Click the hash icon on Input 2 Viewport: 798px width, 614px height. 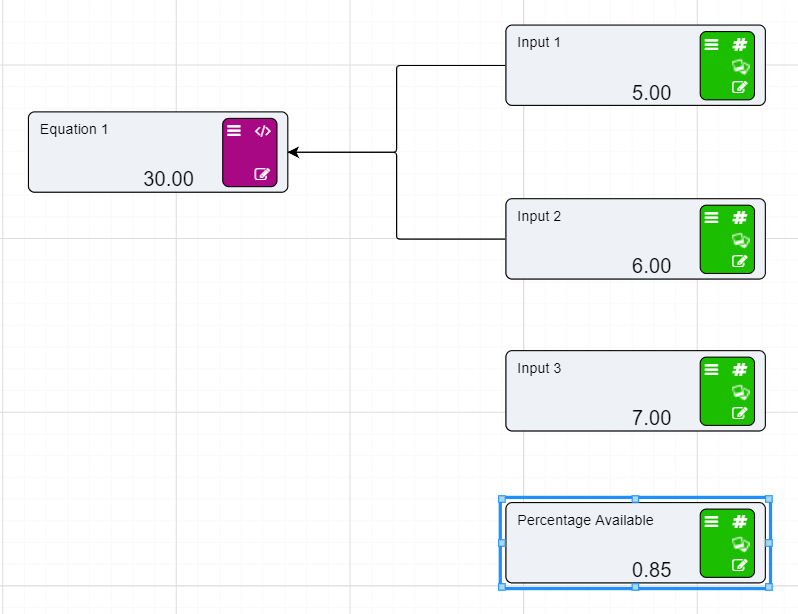740,217
